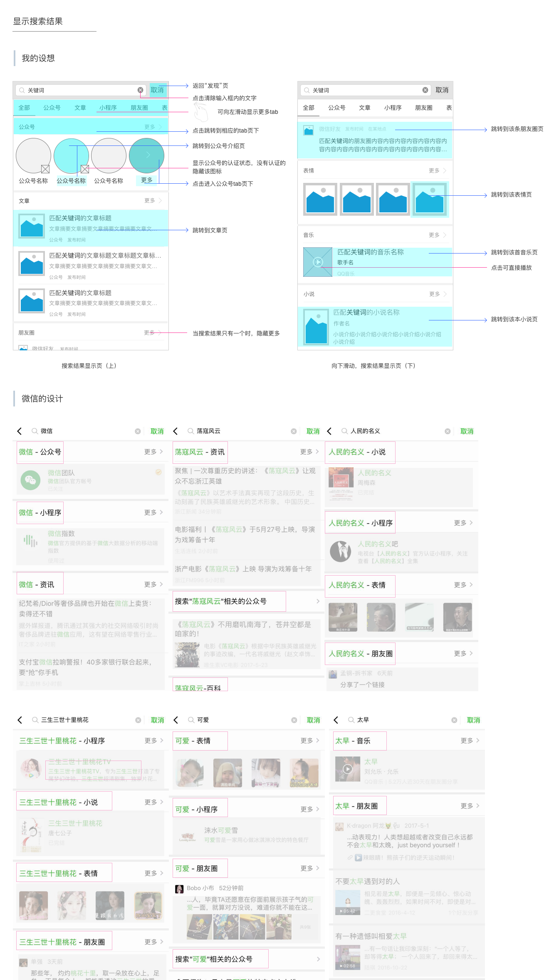Open the video thumbnail marked 05:42

348,903
